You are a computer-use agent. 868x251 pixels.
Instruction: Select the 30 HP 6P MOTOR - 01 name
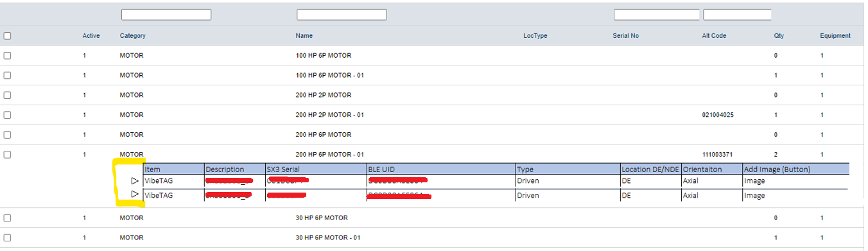point(328,238)
